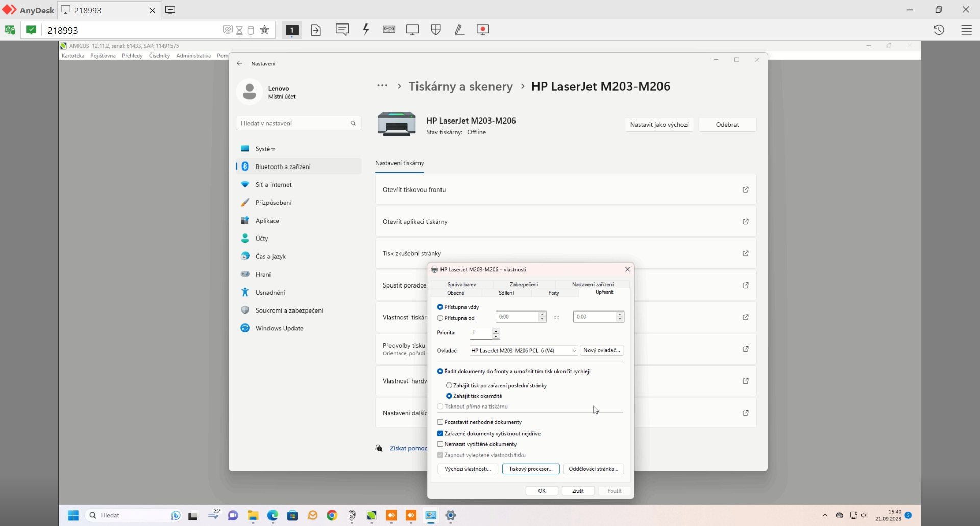Image resolution: width=980 pixels, height=526 pixels.
Task: Switch to the Porty tab
Action: [554, 293]
